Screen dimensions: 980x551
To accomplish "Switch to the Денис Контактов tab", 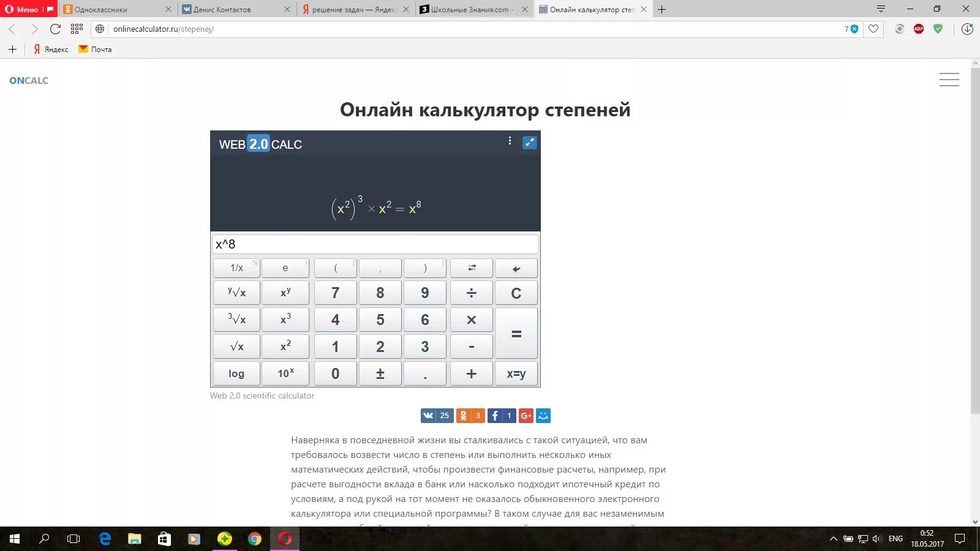I will click(236, 9).
